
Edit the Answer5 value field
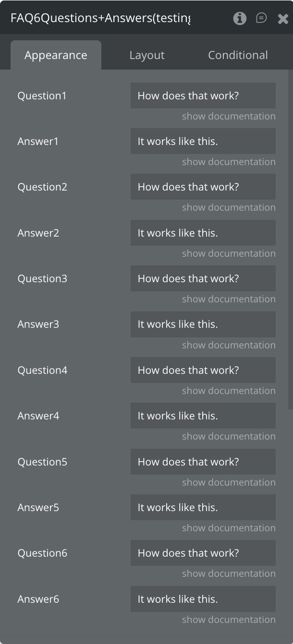pyautogui.click(x=203, y=507)
